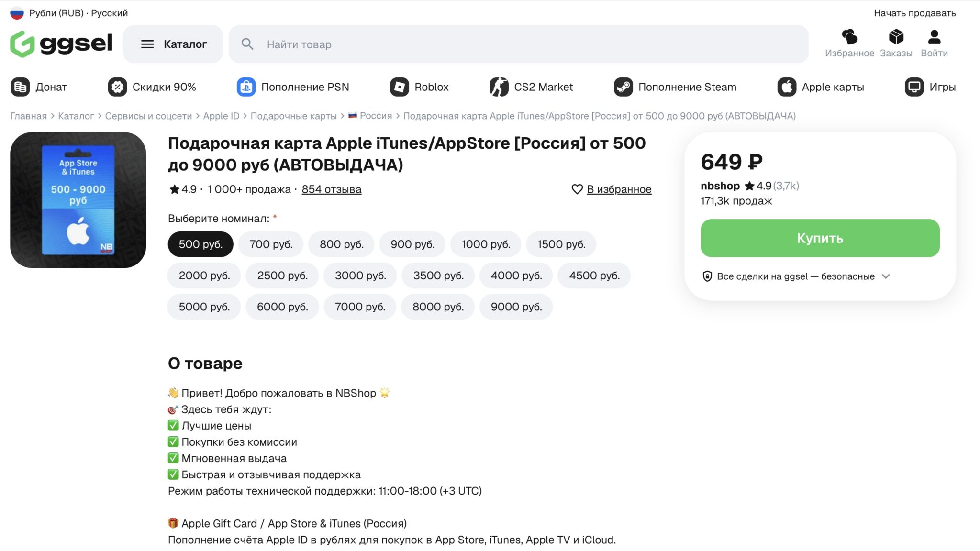This screenshot has height=551, width=980.
Task: Expand the safe deals chevron
Action: click(x=886, y=276)
